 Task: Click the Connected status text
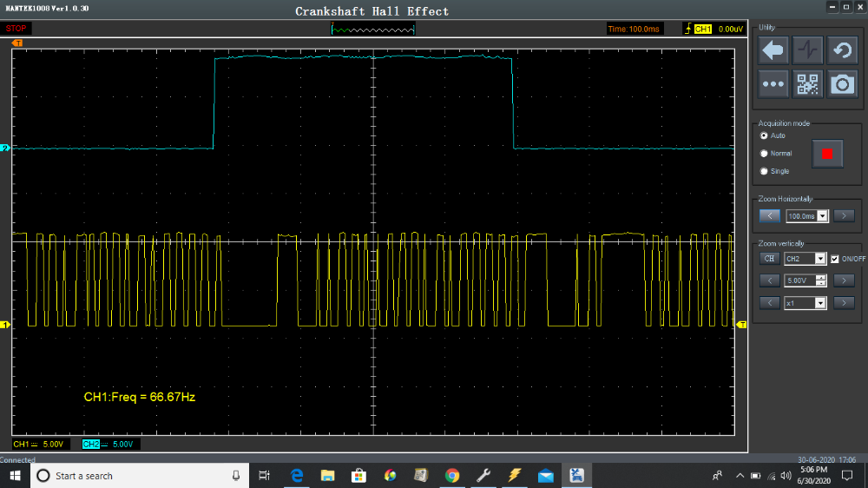(x=17, y=459)
